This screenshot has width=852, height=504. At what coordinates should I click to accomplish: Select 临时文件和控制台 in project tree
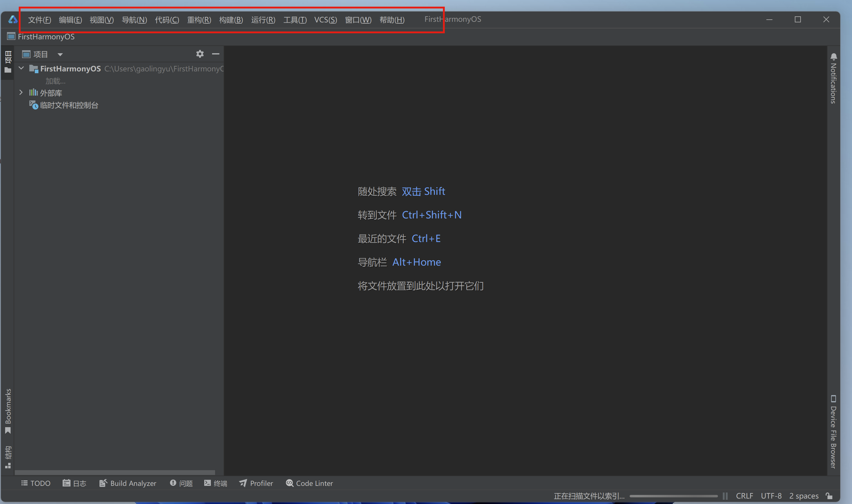(x=69, y=105)
